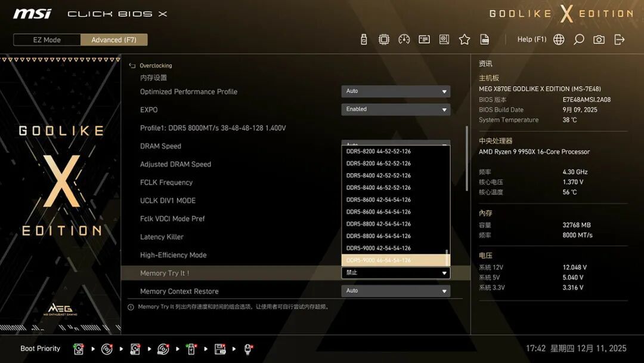Click the memory card icon in top toolbar
This screenshot has height=363, width=644.
tap(425, 39)
